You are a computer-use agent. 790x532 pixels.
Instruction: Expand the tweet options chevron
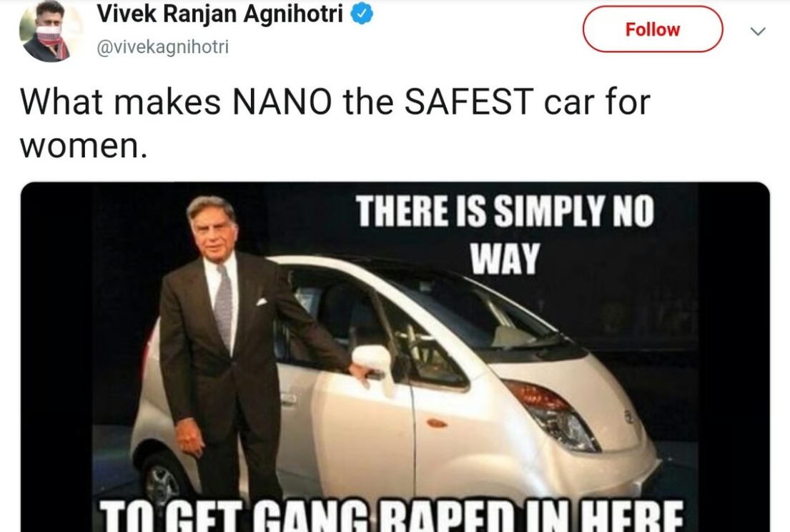758,31
